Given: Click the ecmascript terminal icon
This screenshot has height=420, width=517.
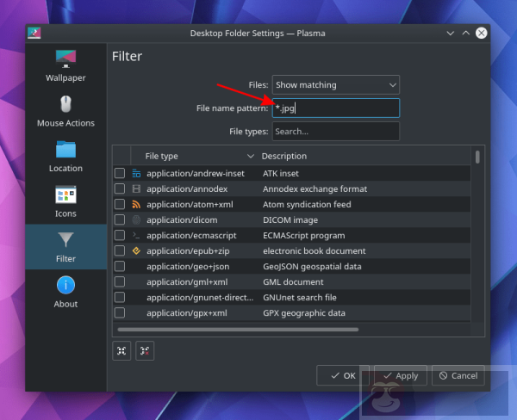Looking at the screenshot, I should click(x=136, y=235).
